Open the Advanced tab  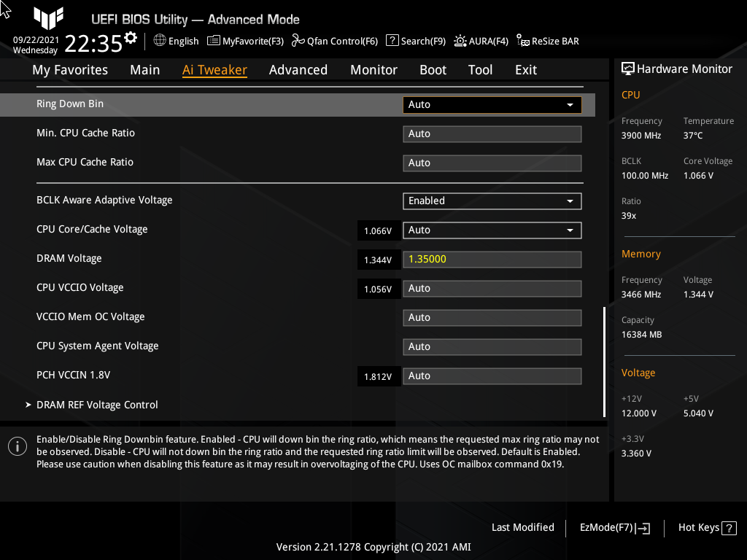point(298,70)
